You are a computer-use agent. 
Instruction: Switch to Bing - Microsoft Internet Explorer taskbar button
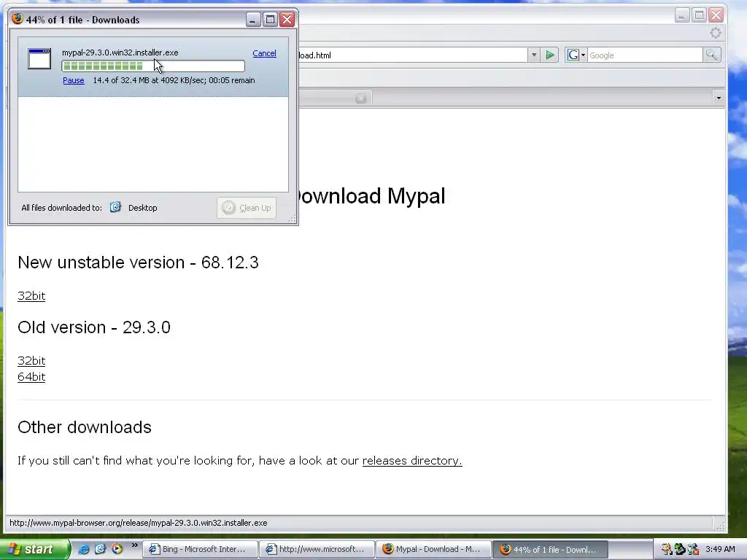(x=200, y=549)
